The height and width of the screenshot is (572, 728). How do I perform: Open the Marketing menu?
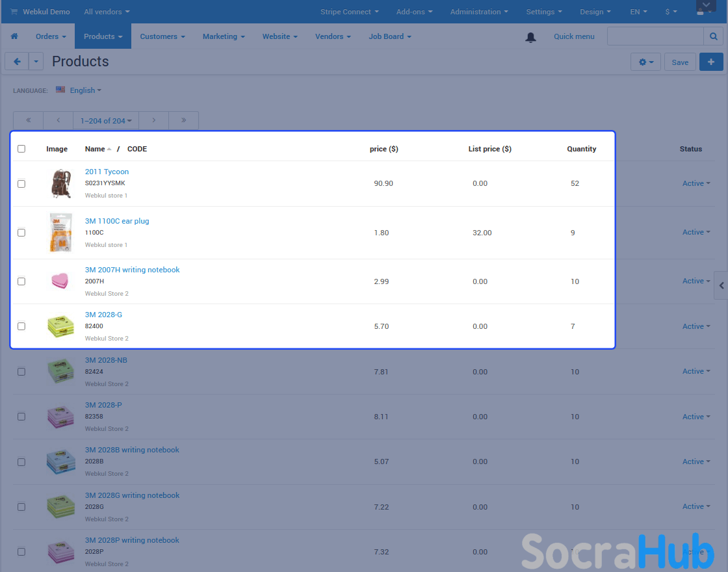pos(224,36)
